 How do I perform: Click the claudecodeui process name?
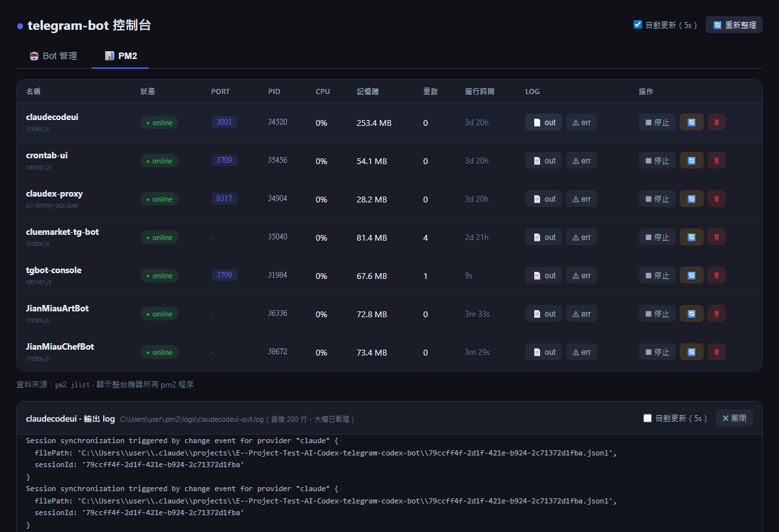52,117
